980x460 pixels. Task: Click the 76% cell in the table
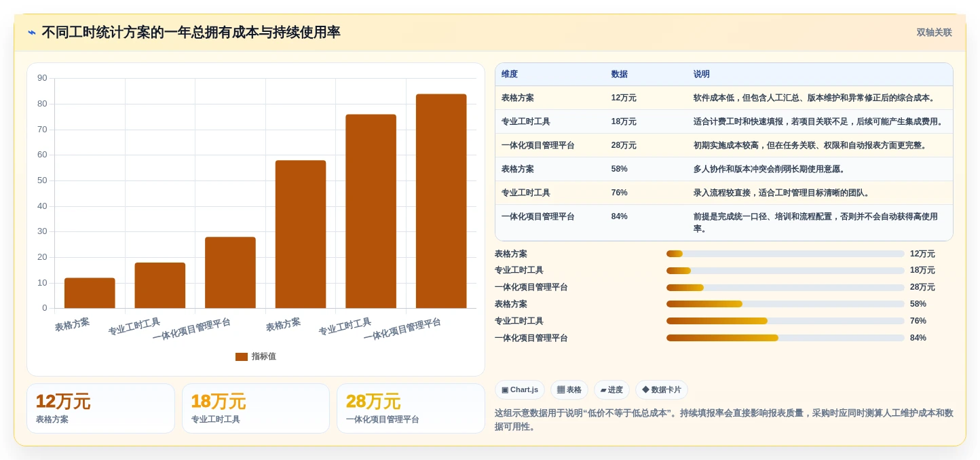point(620,193)
